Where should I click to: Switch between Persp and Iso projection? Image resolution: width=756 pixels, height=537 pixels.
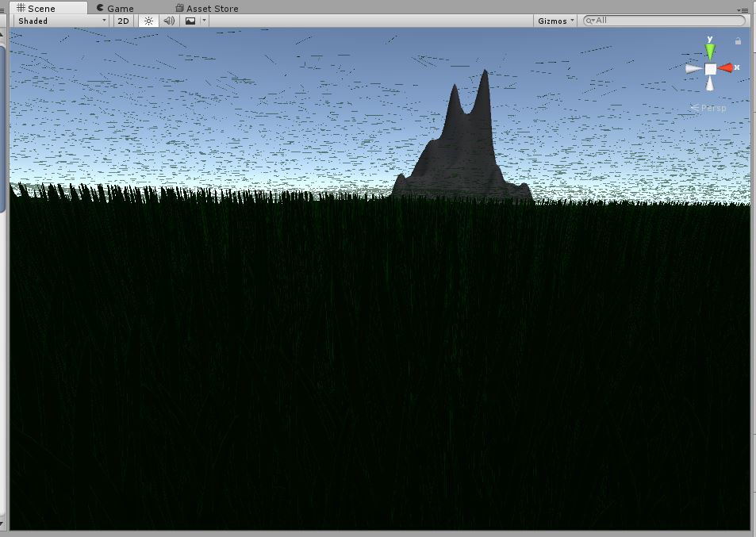point(715,108)
